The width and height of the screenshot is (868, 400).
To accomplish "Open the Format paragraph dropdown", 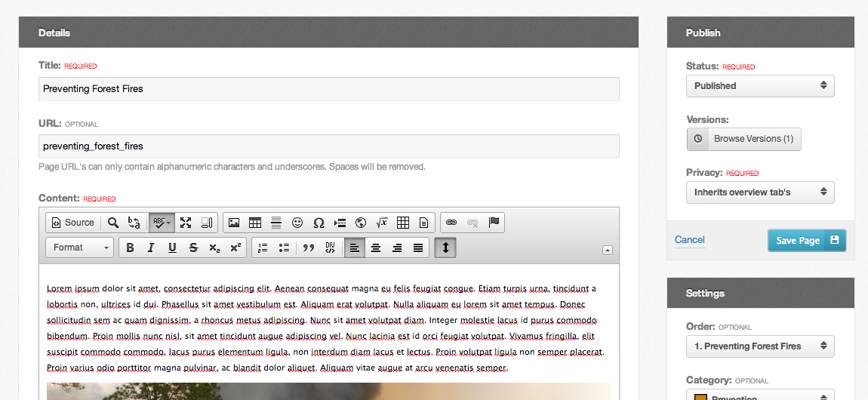I will (x=82, y=248).
